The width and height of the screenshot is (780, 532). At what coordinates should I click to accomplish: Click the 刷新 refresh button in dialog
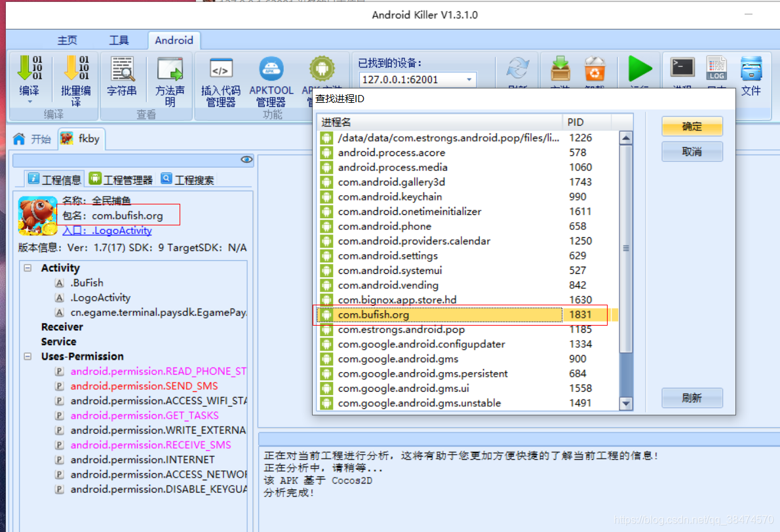pyautogui.click(x=692, y=398)
